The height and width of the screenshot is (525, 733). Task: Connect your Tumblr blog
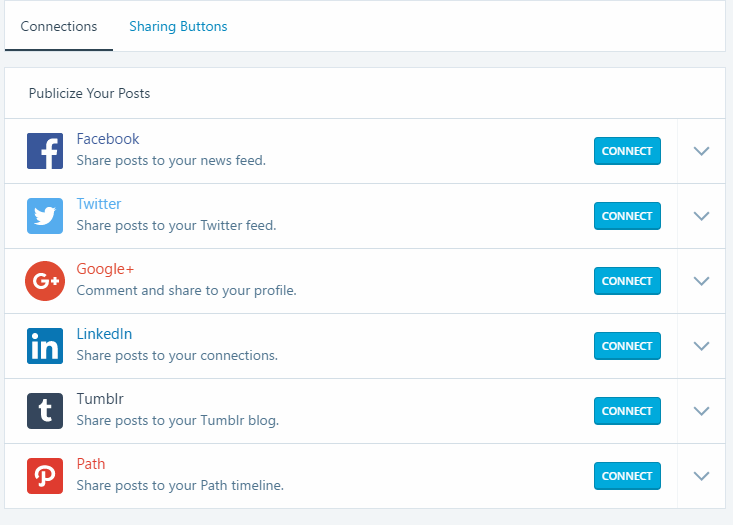[627, 411]
